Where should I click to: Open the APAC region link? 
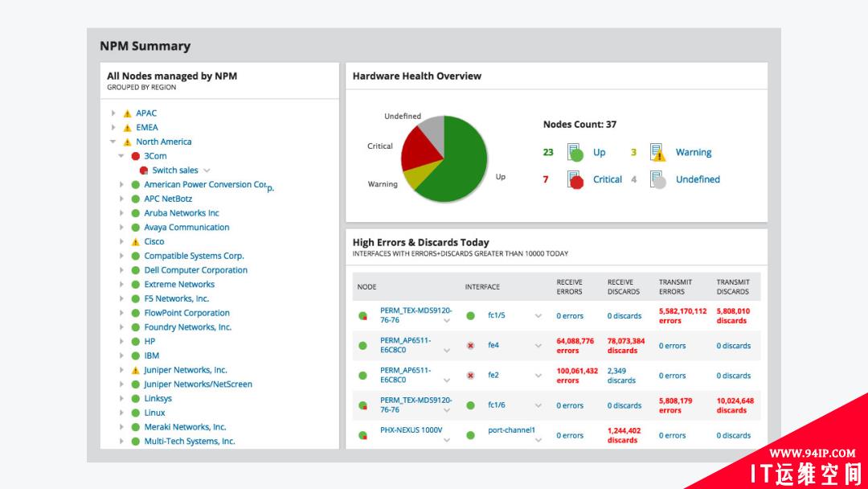pyautogui.click(x=146, y=113)
